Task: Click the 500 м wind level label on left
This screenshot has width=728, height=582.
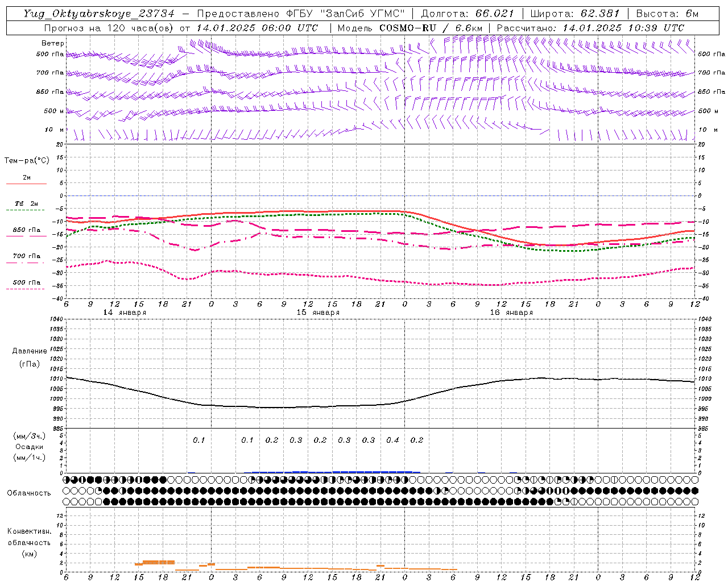Action: click(54, 111)
